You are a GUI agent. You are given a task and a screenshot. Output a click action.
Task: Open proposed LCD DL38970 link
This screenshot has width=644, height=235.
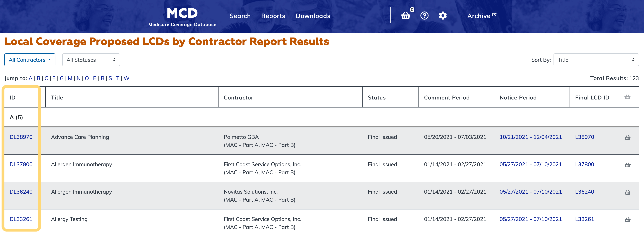(x=21, y=137)
